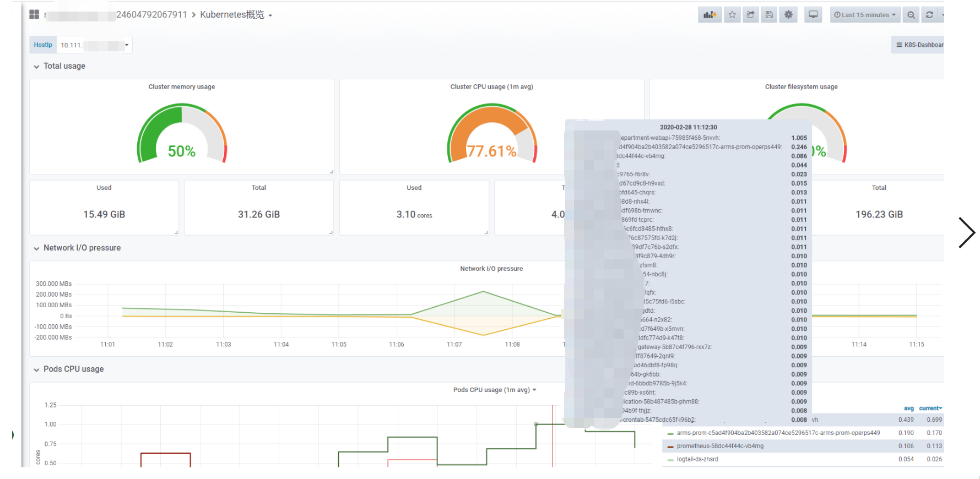Click the 50% memory gauge

[182, 134]
